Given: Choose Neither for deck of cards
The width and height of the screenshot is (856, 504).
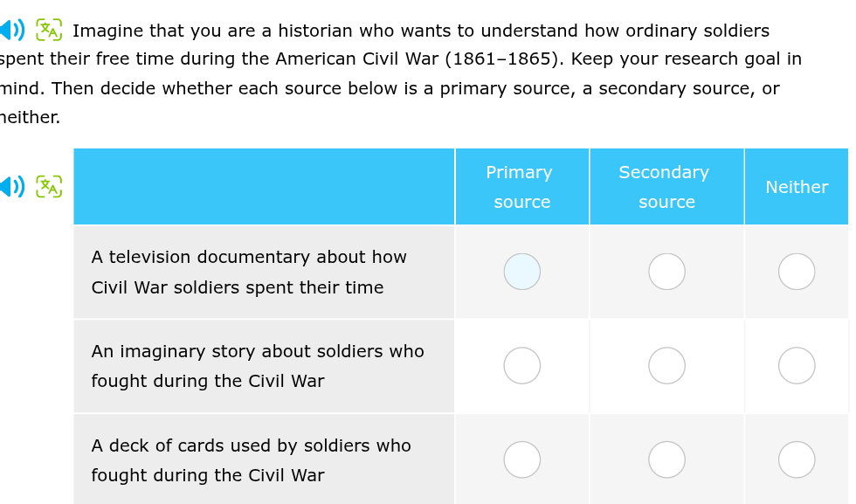Looking at the screenshot, I should click(x=797, y=459).
